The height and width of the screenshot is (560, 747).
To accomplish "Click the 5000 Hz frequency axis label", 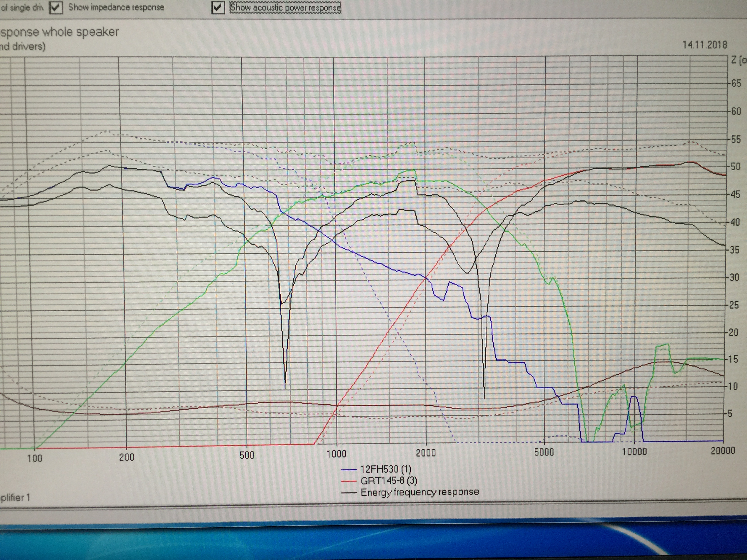I will (544, 452).
